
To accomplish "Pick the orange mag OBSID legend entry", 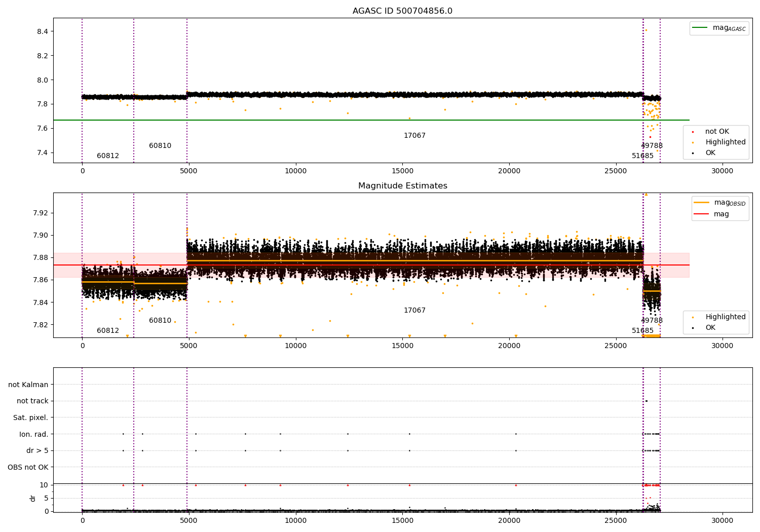I will pyautogui.click(x=719, y=203).
